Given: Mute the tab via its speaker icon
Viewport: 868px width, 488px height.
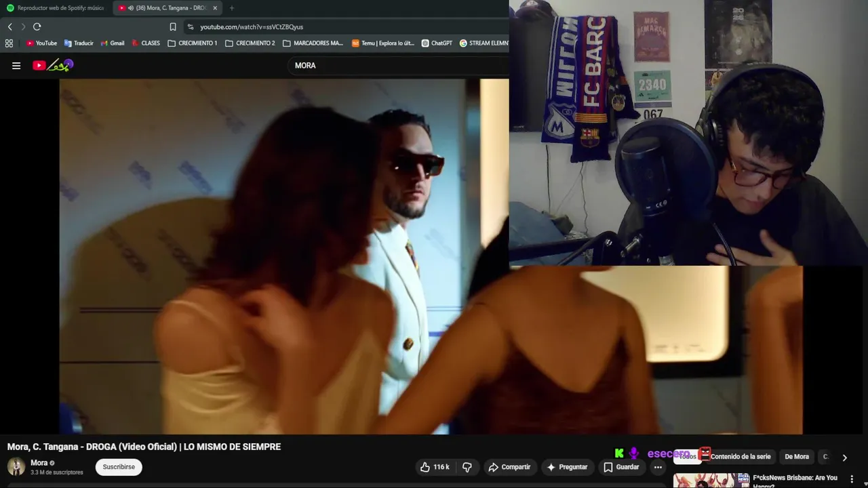Looking at the screenshot, I should tap(130, 8).
